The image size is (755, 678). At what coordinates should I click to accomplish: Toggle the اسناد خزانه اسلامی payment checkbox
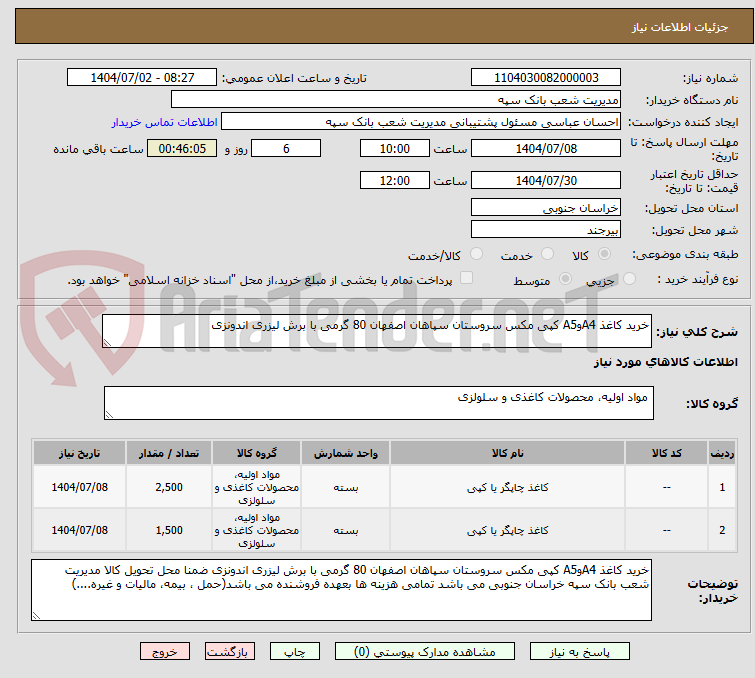(x=466, y=279)
